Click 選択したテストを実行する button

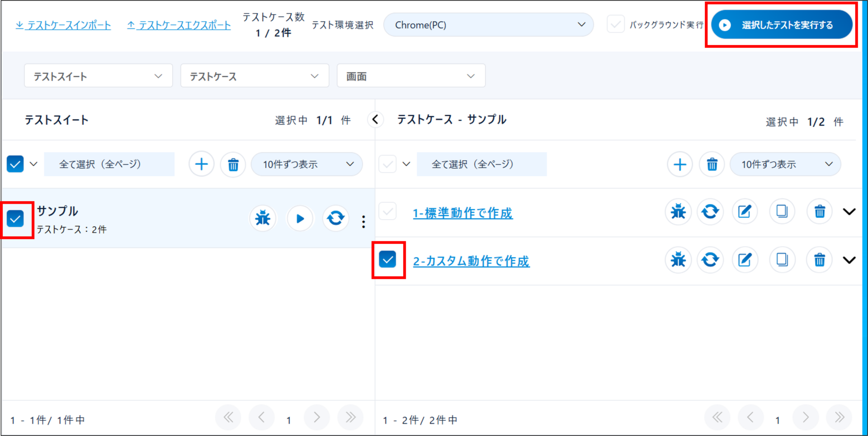click(781, 25)
